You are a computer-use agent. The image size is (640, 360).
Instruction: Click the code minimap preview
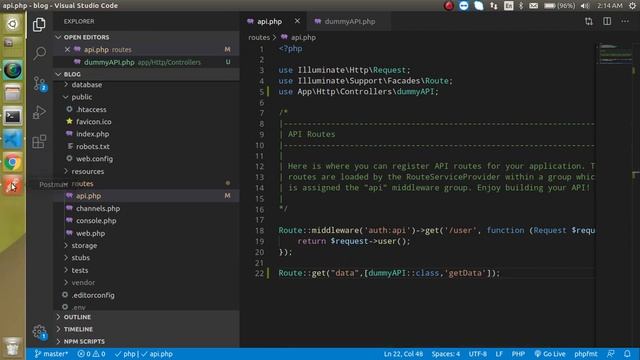[616, 53]
